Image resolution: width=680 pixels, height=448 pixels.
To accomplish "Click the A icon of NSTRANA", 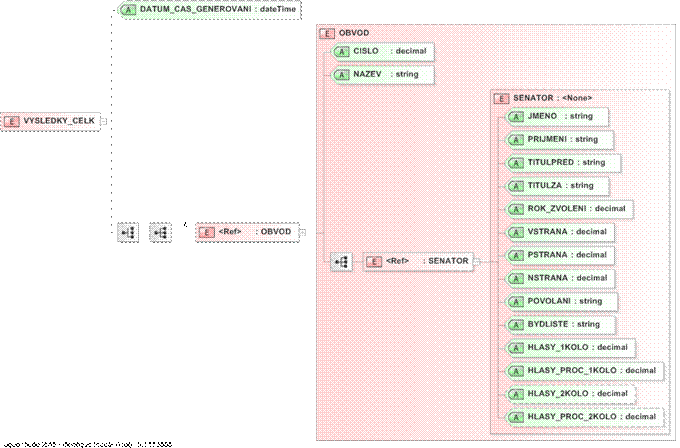I will (x=516, y=278).
